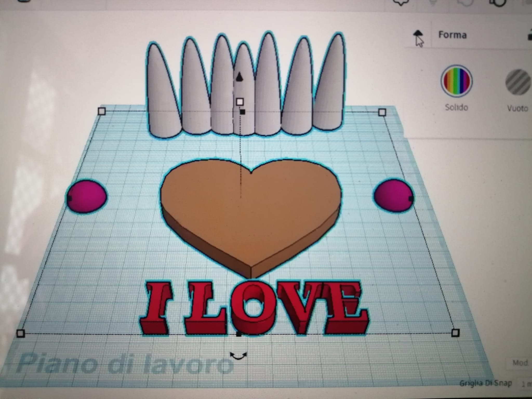The image size is (532, 399).
Task: Switch shape to Vuoto (hole)
Action: click(517, 82)
